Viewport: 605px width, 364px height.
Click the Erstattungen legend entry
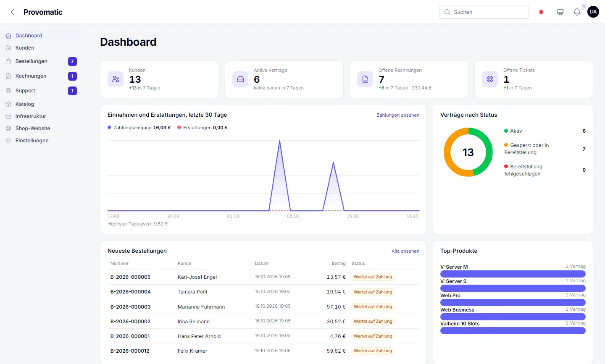[203, 128]
